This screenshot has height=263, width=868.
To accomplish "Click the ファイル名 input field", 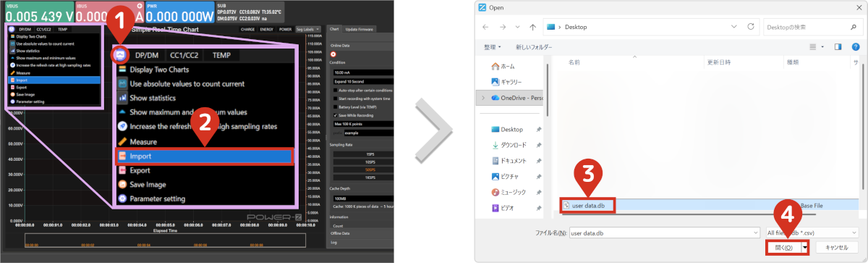I will point(664,233).
